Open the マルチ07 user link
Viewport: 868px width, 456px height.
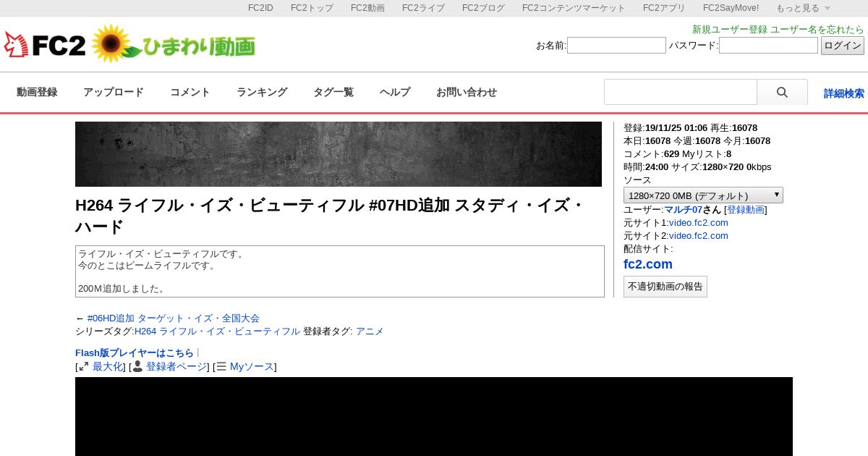tap(683, 209)
